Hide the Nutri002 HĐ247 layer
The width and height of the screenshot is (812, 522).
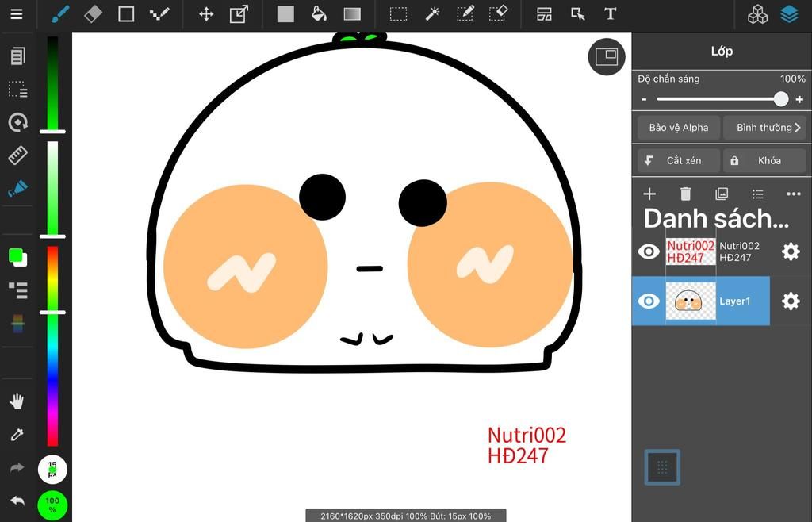649,251
